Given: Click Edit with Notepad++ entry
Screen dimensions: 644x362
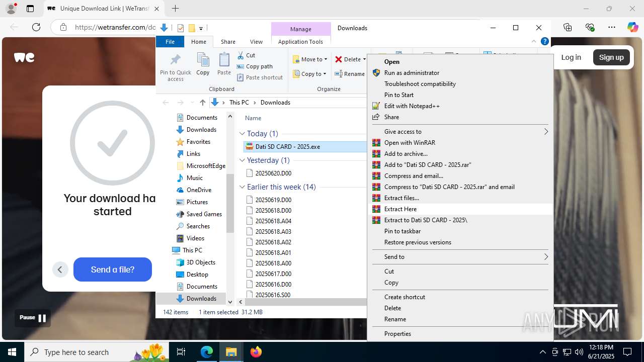Looking at the screenshot, I should 460,106.
